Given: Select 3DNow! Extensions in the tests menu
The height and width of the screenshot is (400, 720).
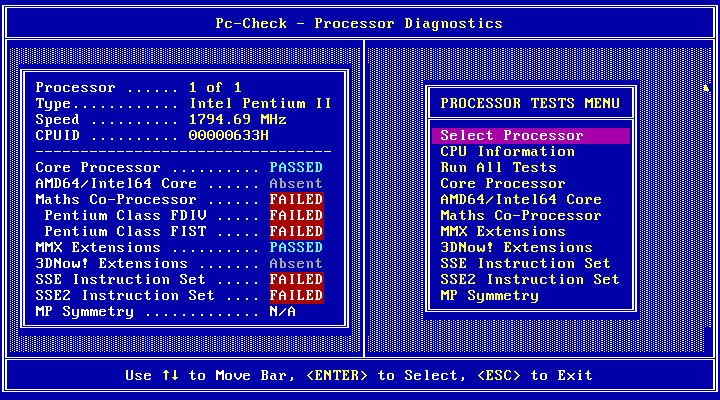Looking at the screenshot, I should 516,248.
